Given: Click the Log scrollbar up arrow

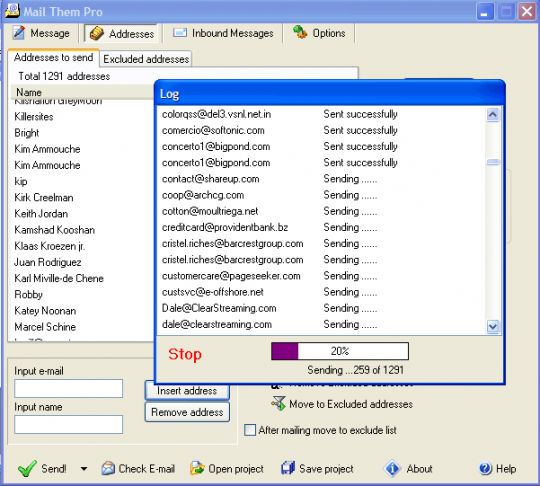Looking at the screenshot, I should point(493,115).
